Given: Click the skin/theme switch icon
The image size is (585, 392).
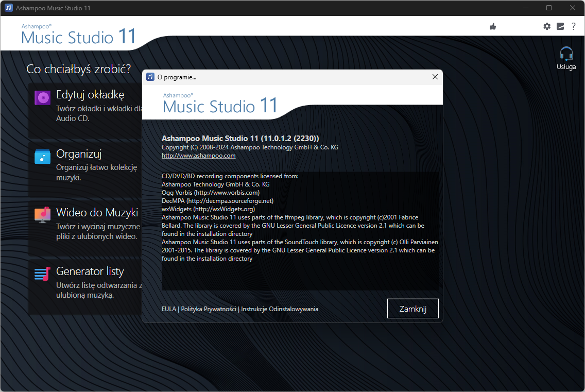Looking at the screenshot, I should tap(560, 26).
